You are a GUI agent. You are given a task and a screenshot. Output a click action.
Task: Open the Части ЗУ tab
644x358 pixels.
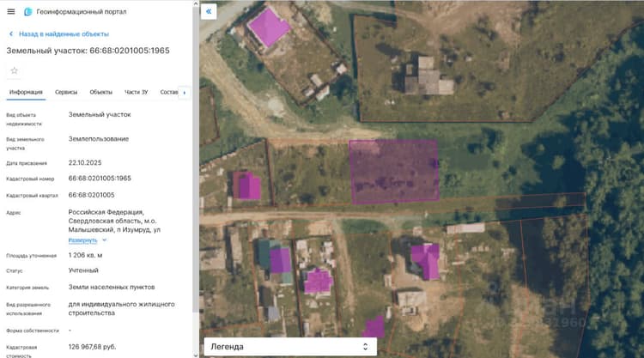[x=136, y=93]
